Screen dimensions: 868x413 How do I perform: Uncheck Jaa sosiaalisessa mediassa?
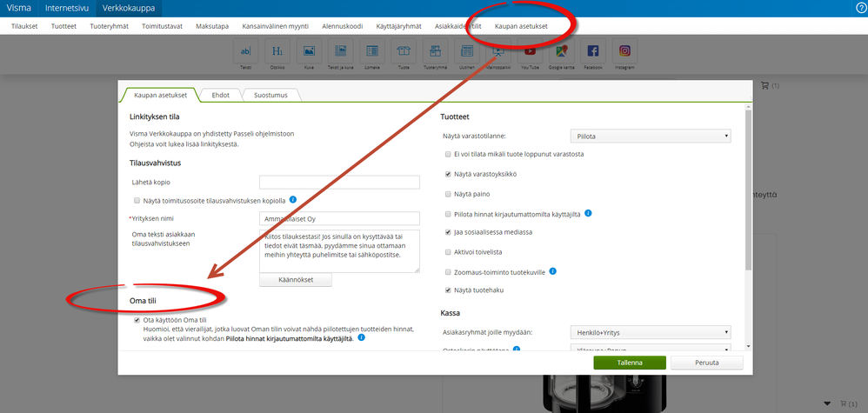(x=448, y=232)
